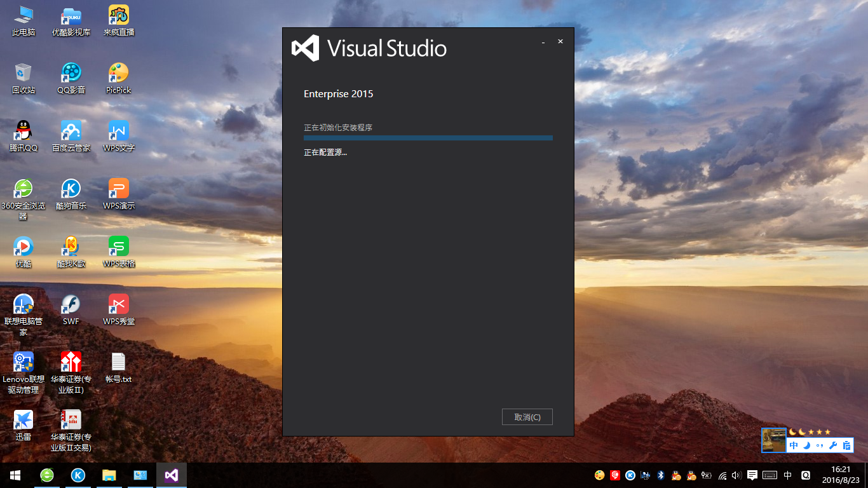This screenshot has width=868, height=488.
Task: Select the 360安全浏览器 desktop icon
Action: pos(24,200)
